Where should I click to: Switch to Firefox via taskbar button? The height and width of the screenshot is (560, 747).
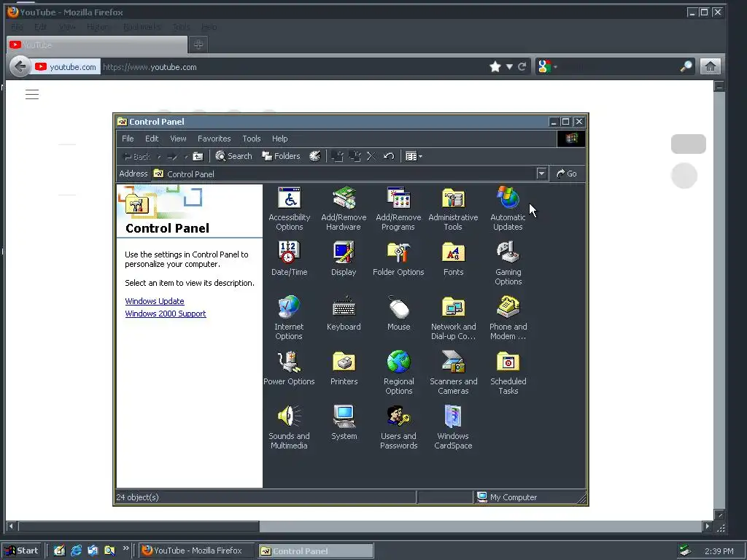tap(196, 551)
